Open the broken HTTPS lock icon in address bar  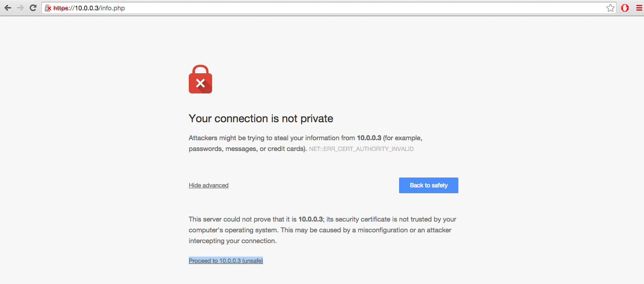coord(48,8)
